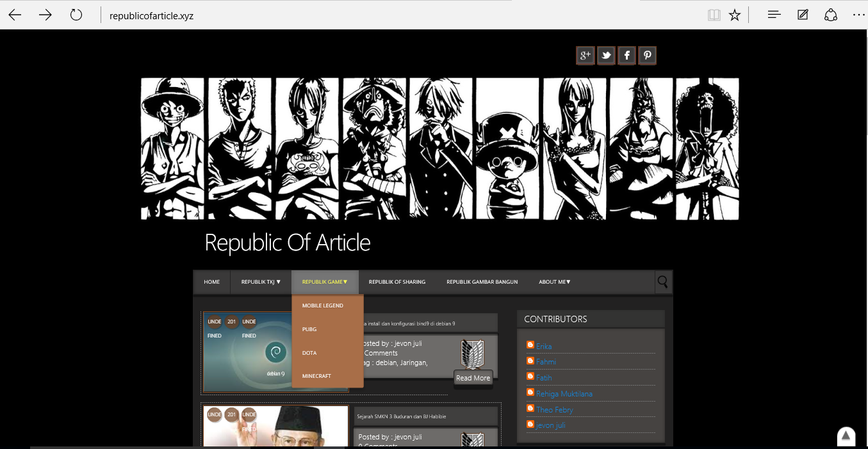
Task: Open contributor link Erika
Action: click(x=544, y=347)
